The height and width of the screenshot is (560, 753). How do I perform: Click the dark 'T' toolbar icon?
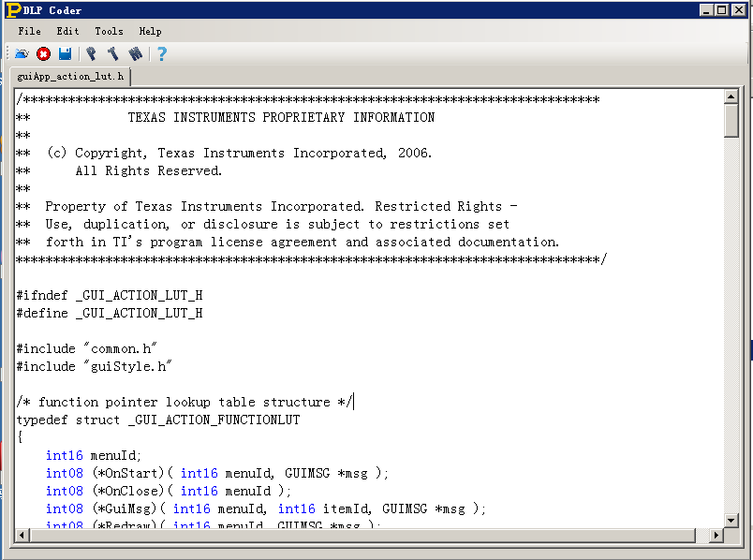coord(112,53)
